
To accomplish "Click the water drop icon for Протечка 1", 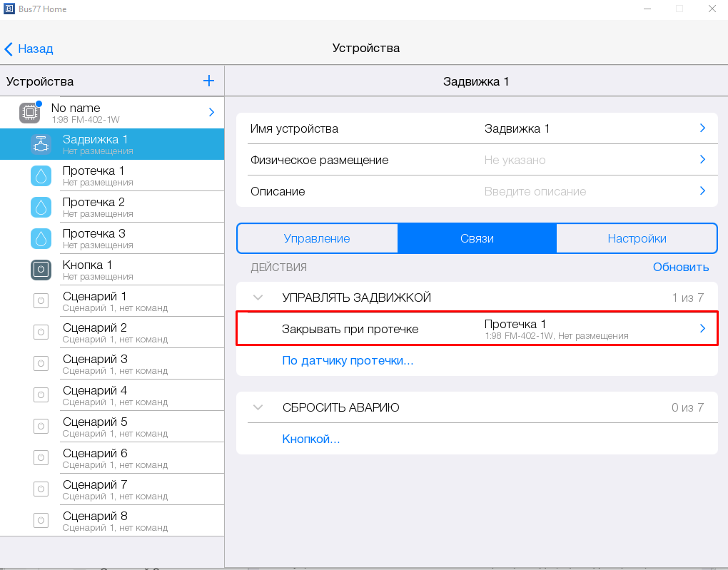I will tap(41, 175).
